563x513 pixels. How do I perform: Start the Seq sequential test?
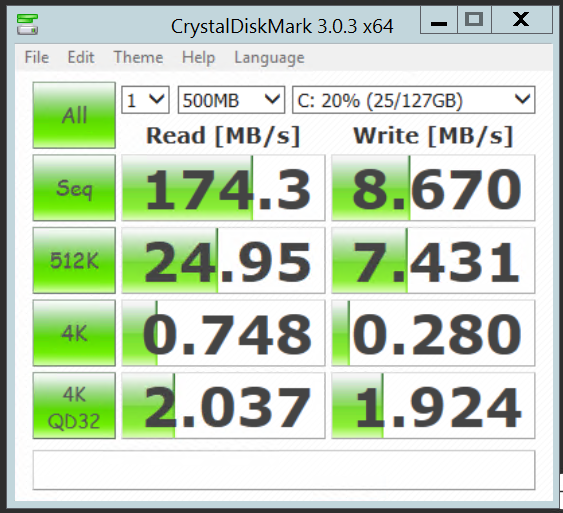click(x=74, y=188)
